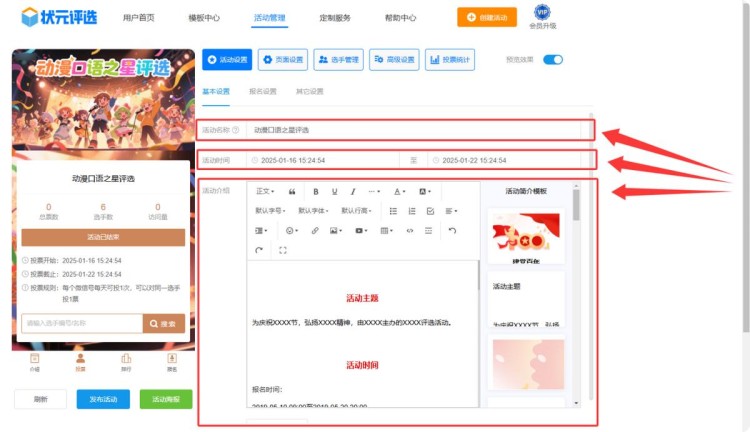This screenshot has width=750, height=432.
Task: Insert a bulleted list in editor
Action: point(393,211)
